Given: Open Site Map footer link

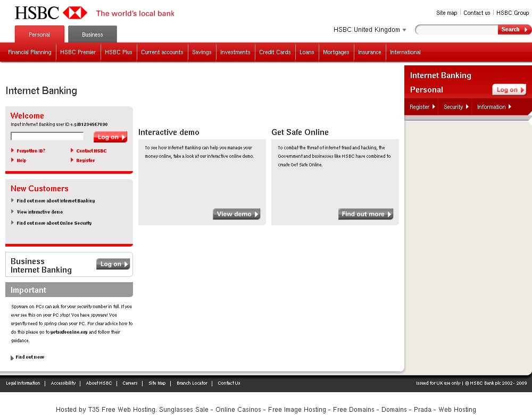Looking at the screenshot, I should coord(157,383).
